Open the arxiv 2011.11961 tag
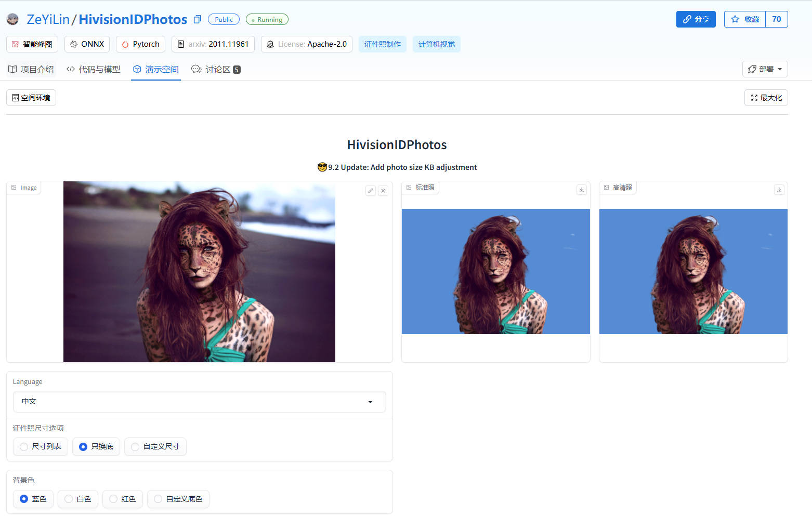 (213, 44)
